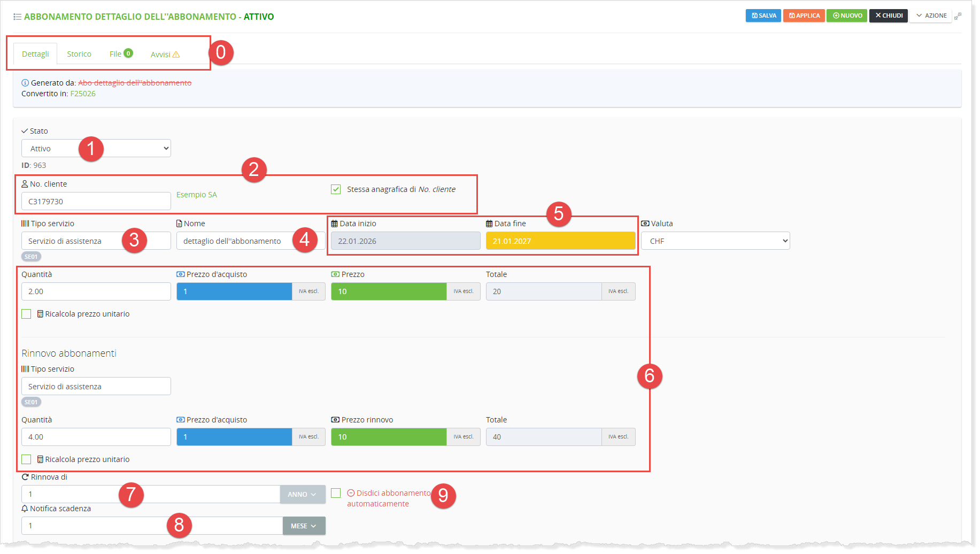Click the calendar icon beside Data fine

tap(489, 224)
